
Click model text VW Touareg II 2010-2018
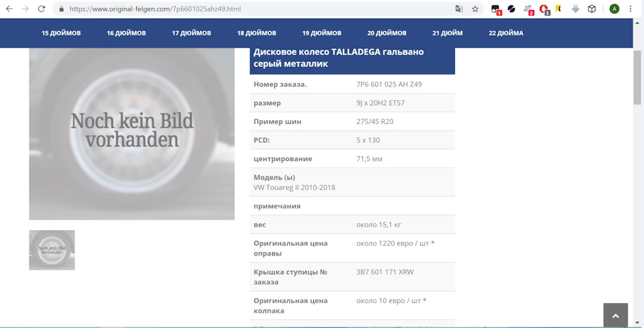[x=294, y=188]
